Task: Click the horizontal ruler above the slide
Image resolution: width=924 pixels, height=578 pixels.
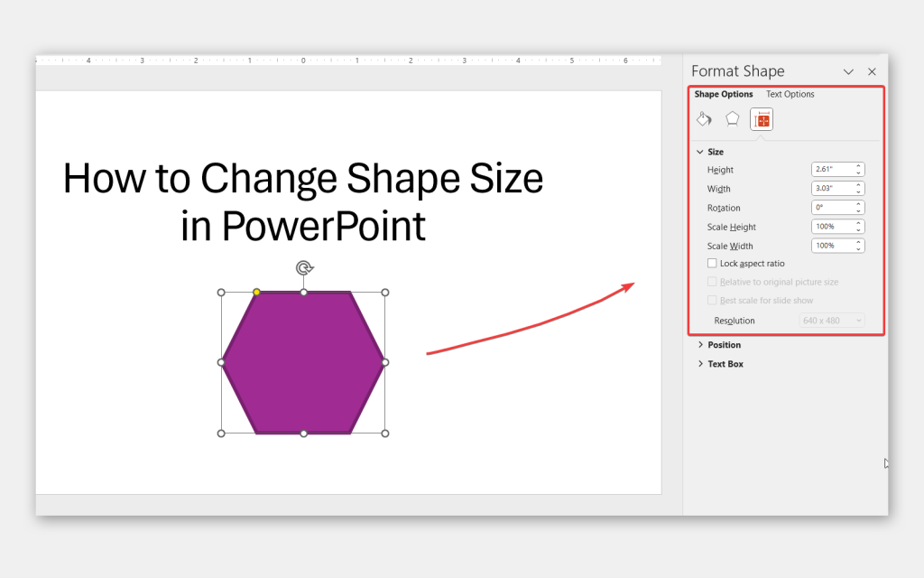Action: point(348,61)
